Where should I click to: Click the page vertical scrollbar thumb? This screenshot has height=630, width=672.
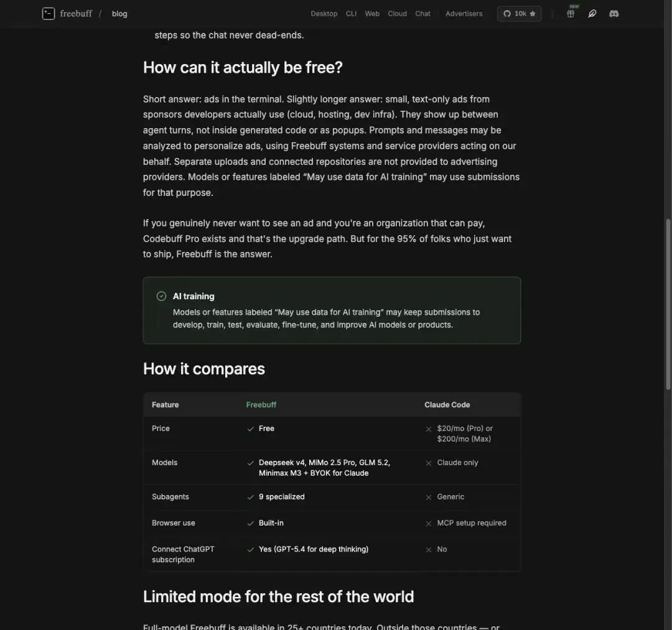(668, 304)
